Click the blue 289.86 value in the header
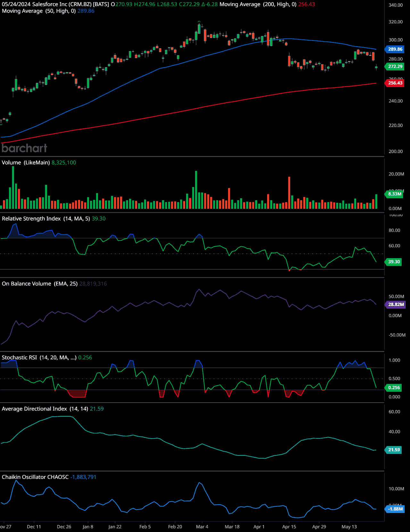 point(86,11)
